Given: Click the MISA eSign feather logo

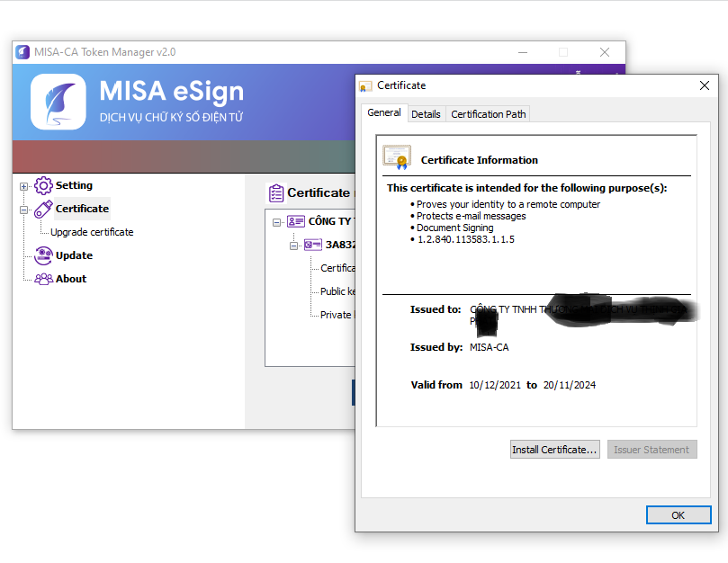Looking at the screenshot, I should (58, 102).
